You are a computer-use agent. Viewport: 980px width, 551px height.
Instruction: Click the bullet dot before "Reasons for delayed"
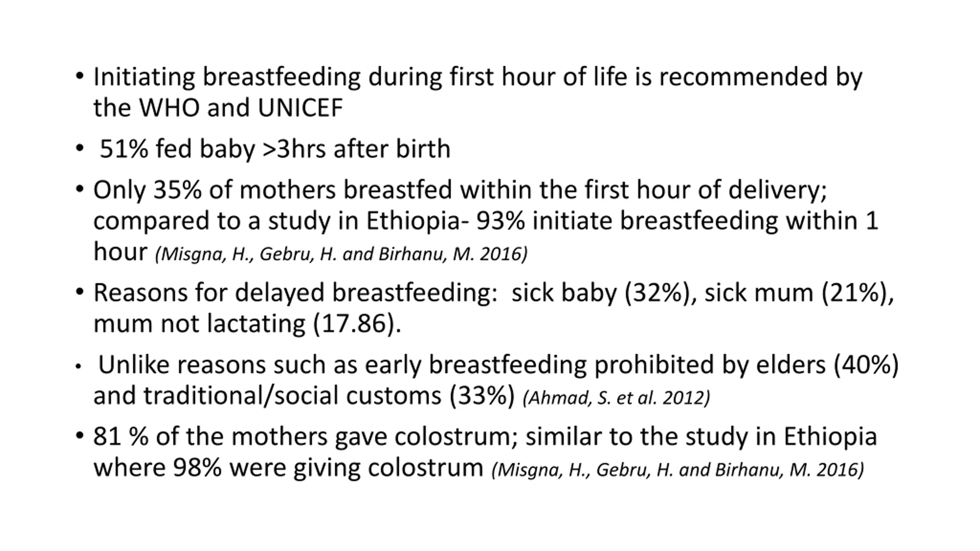(x=79, y=292)
